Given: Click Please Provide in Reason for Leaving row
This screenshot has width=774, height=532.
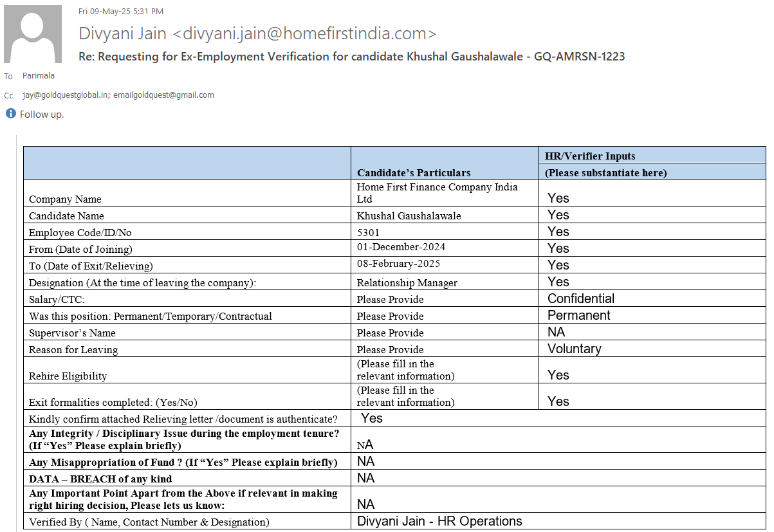Looking at the screenshot, I should [x=391, y=349].
